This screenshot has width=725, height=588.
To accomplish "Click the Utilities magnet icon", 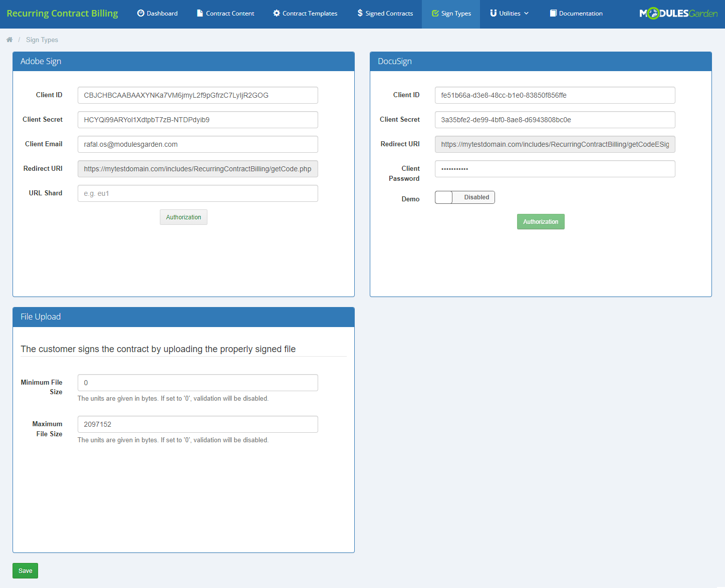I will tap(494, 13).
